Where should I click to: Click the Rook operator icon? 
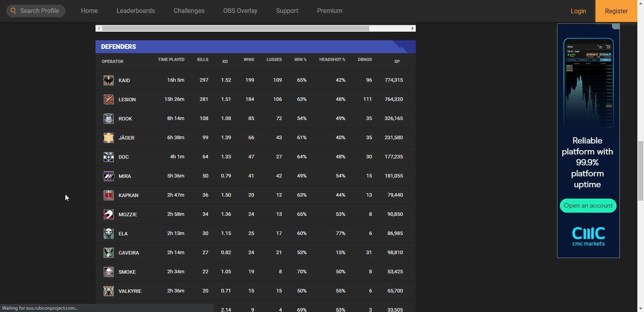(108, 118)
